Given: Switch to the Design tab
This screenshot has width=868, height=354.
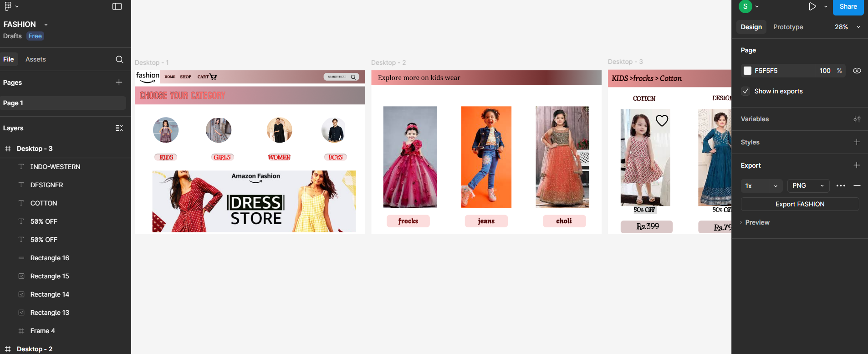Looking at the screenshot, I should click(751, 27).
